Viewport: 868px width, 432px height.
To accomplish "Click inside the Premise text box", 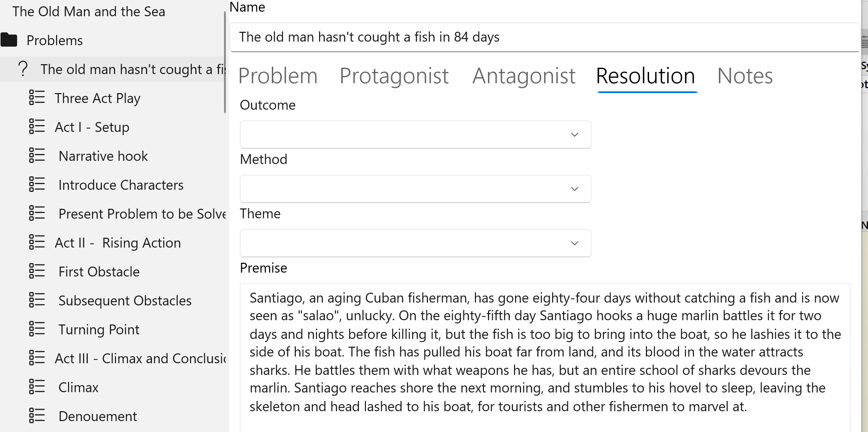I will coord(545,353).
